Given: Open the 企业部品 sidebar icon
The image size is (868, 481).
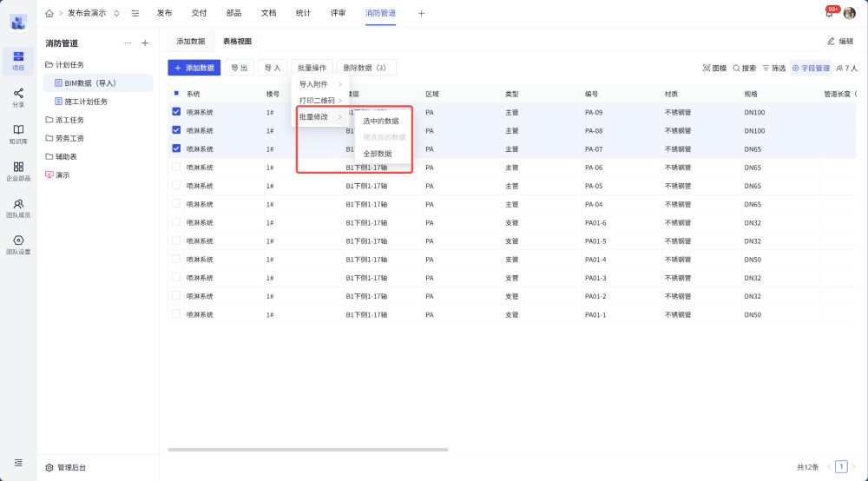Looking at the screenshot, I should [x=18, y=170].
